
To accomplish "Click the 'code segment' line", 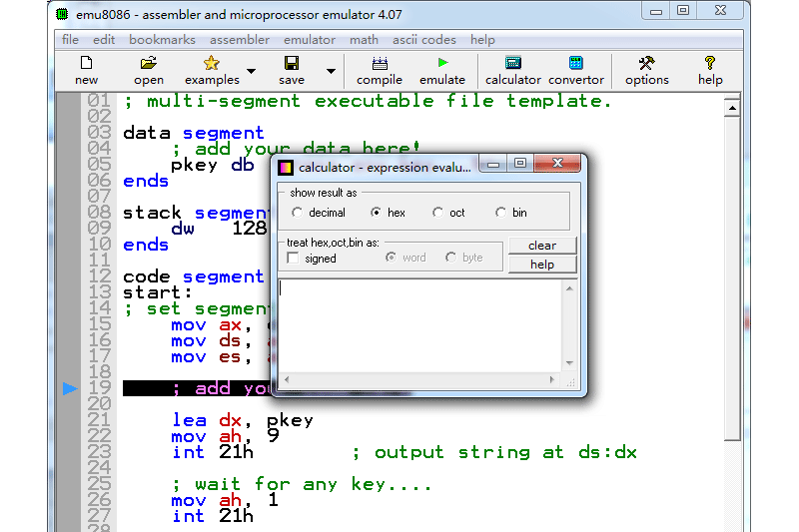I will coord(194,276).
